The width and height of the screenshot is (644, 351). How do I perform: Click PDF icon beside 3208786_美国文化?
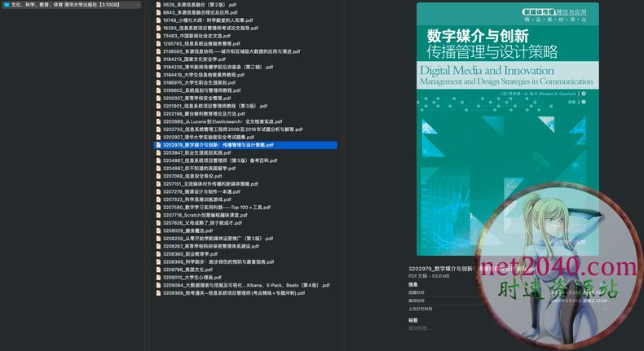coord(159,270)
